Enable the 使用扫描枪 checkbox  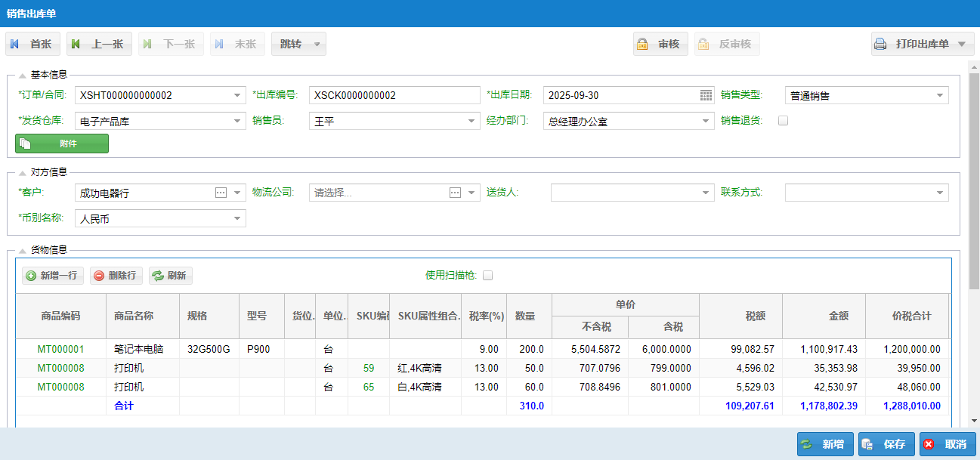[487, 276]
